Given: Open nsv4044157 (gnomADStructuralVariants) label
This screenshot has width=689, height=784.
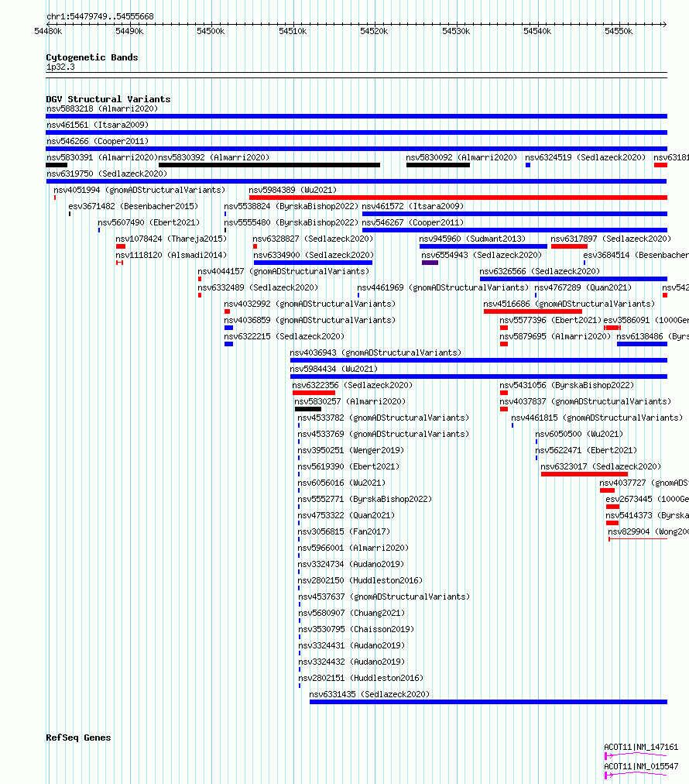Looking at the screenshot, I should point(283,271).
